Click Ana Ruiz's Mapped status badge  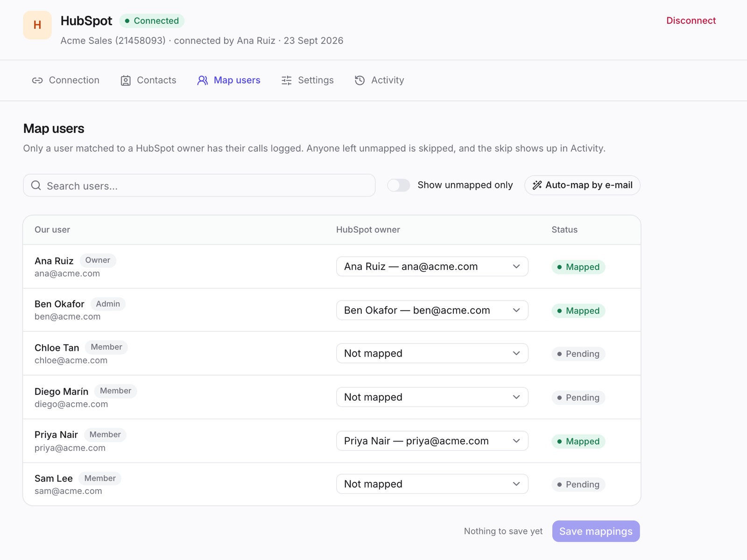tap(578, 267)
